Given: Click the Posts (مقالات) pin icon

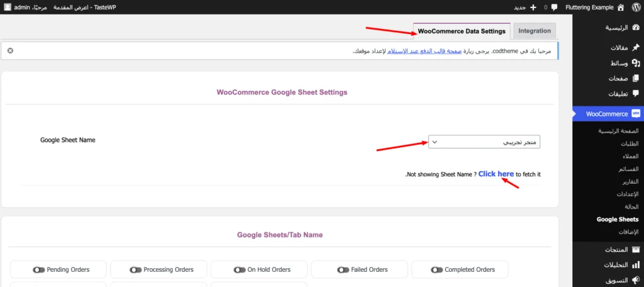Looking at the screenshot, I should [635, 48].
